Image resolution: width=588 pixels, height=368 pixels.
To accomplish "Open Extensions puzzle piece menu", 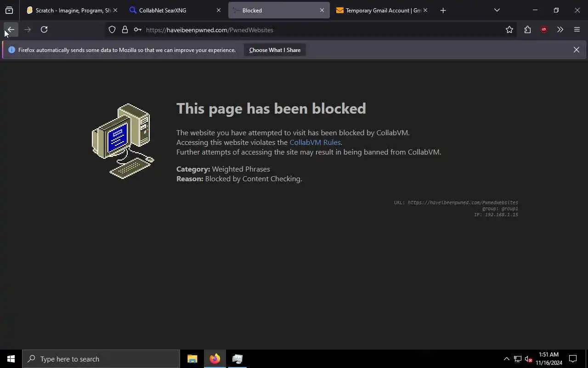I will [x=527, y=29].
